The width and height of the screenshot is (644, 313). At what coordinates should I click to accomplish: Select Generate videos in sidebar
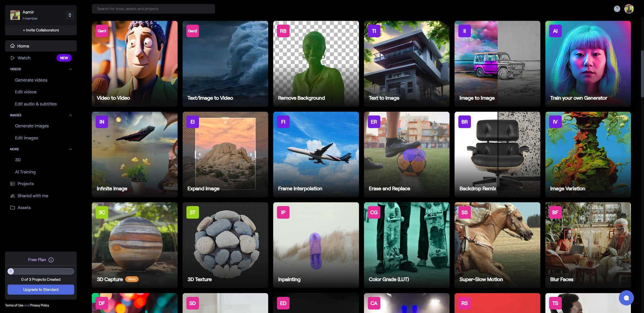31,80
